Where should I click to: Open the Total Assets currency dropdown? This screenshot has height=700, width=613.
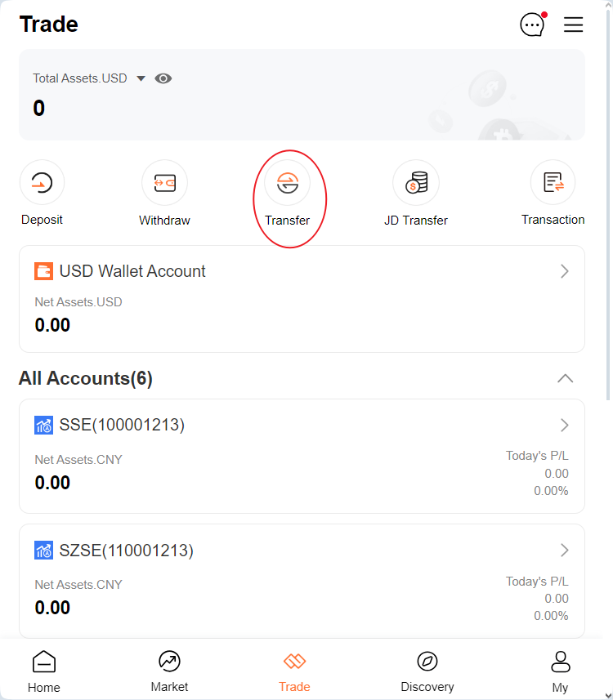click(x=141, y=78)
